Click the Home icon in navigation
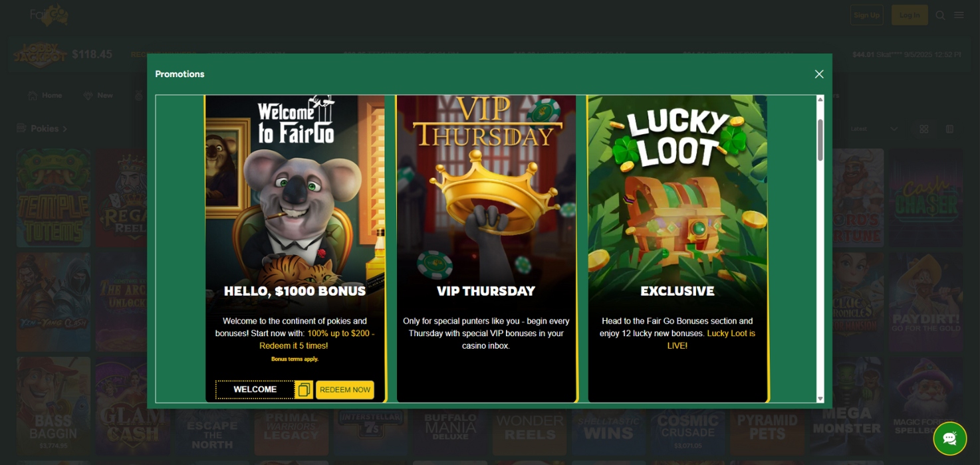The image size is (980, 465). pos(33,96)
